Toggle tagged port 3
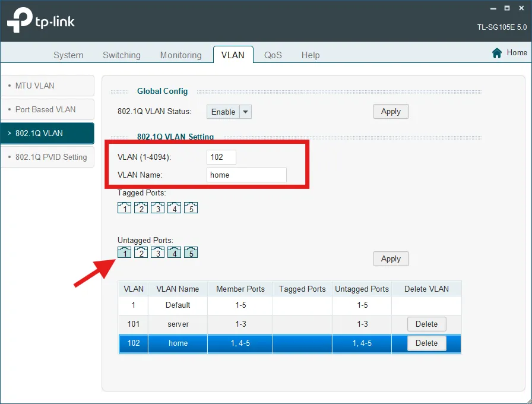532x404 pixels. [x=157, y=208]
